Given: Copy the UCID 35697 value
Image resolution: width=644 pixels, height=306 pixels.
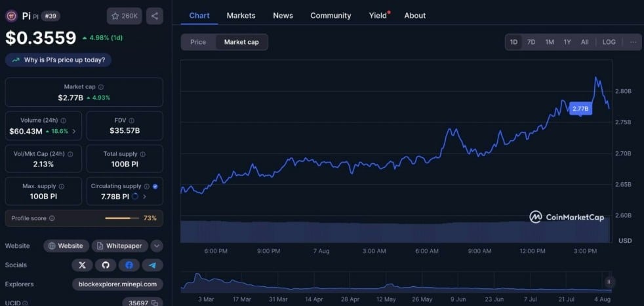Looking at the screenshot, I should [x=154, y=303].
